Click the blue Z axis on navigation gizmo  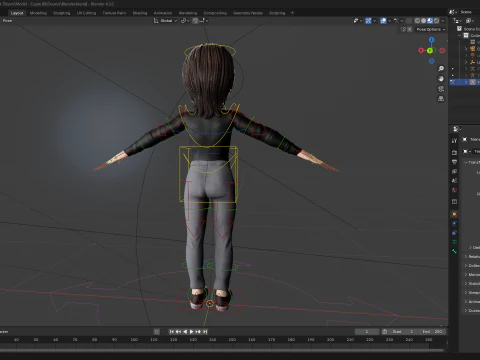(432, 40)
